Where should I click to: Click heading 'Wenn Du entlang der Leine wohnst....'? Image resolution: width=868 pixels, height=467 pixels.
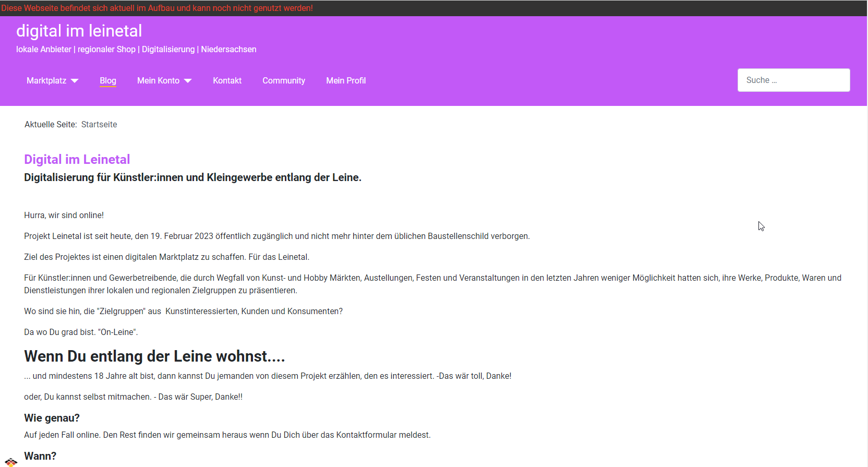tap(154, 356)
